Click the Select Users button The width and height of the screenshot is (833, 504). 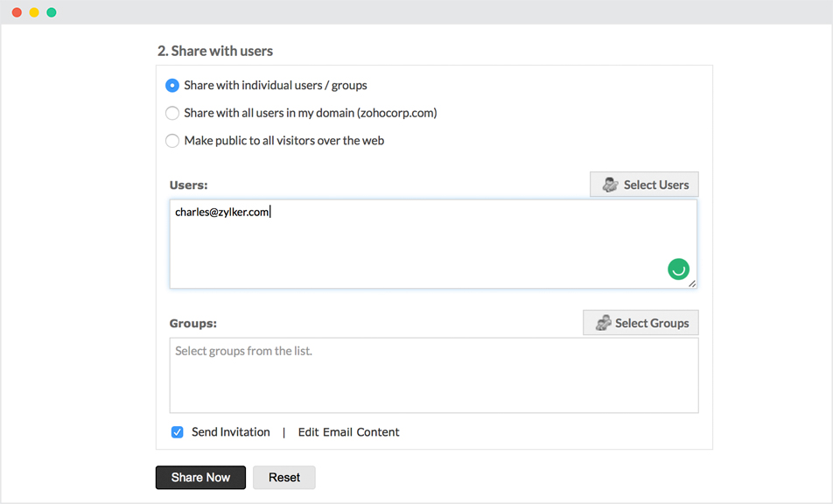tap(644, 185)
